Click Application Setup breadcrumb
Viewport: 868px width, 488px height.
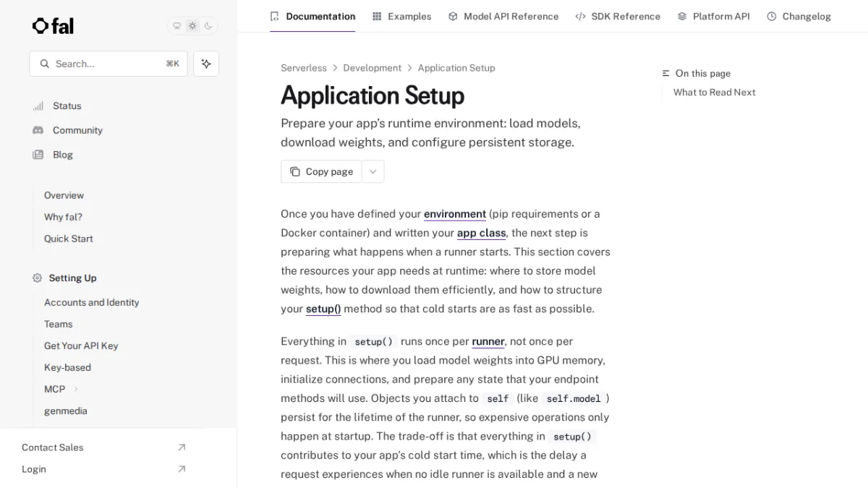tap(456, 68)
